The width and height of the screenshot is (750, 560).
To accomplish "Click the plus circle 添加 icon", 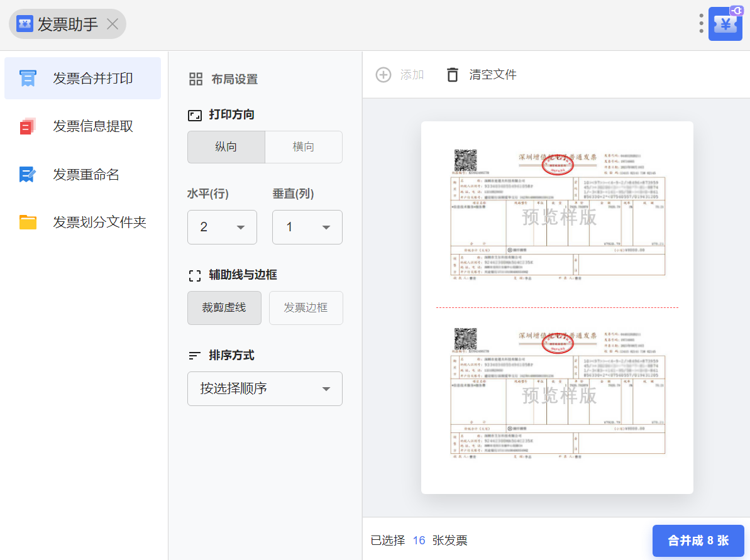I will click(x=383, y=75).
